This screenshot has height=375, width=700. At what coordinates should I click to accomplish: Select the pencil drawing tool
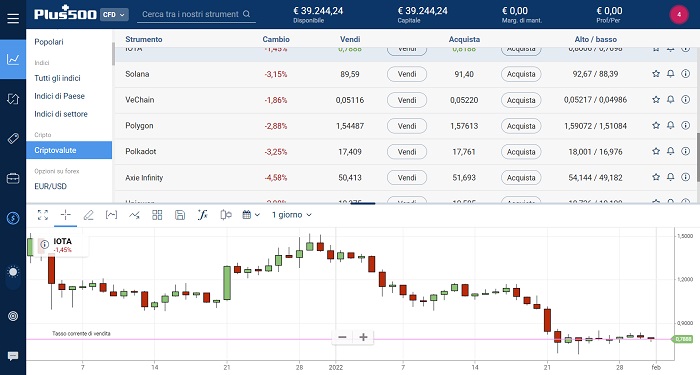[88, 215]
